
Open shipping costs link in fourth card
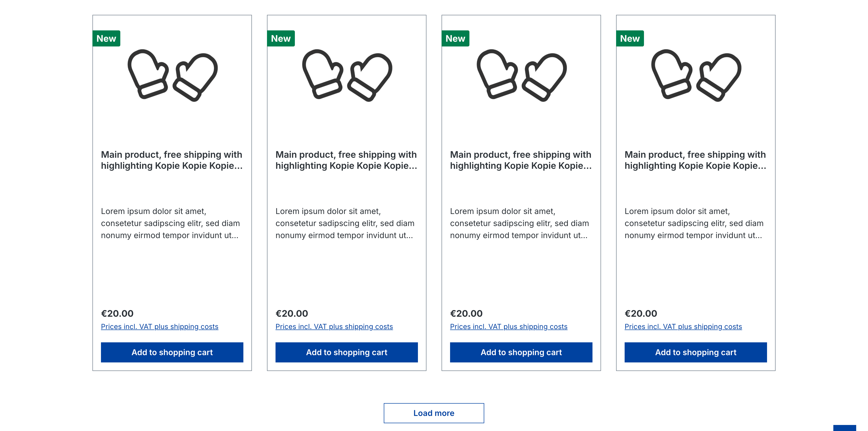click(683, 327)
